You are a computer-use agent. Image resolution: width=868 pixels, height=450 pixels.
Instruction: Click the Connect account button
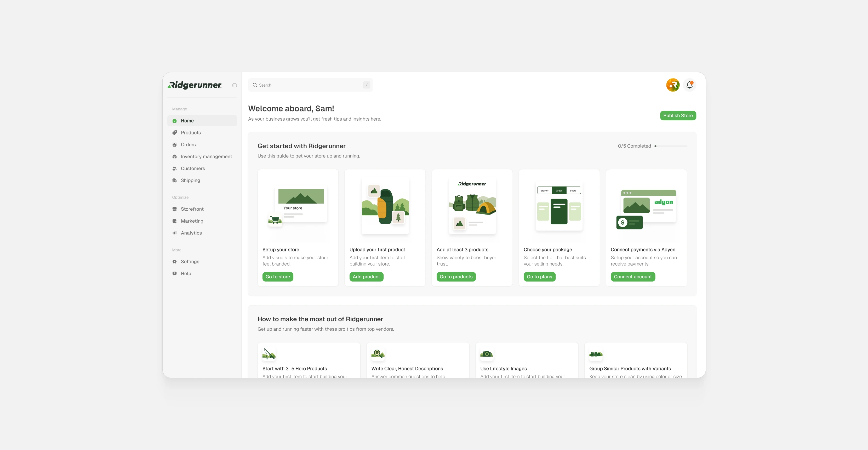pos(632,277)
